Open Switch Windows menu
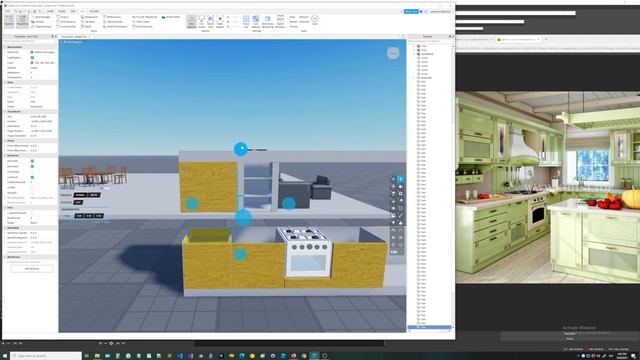This screenshot has height=360, width=640. pos(280,22)
